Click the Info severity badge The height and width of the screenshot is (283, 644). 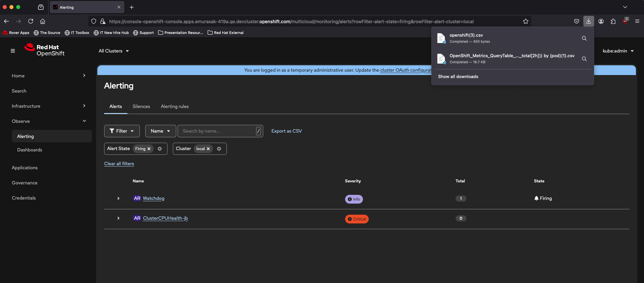pyautogui.click(x=354, y=199)
